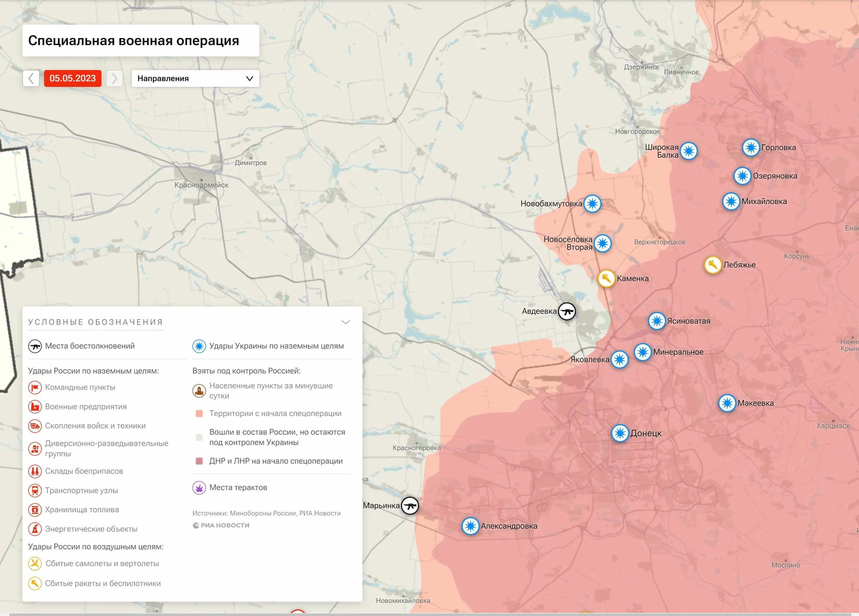
Task: Click the ДНР и ЛНР color swatch
Action: [199, 461]
